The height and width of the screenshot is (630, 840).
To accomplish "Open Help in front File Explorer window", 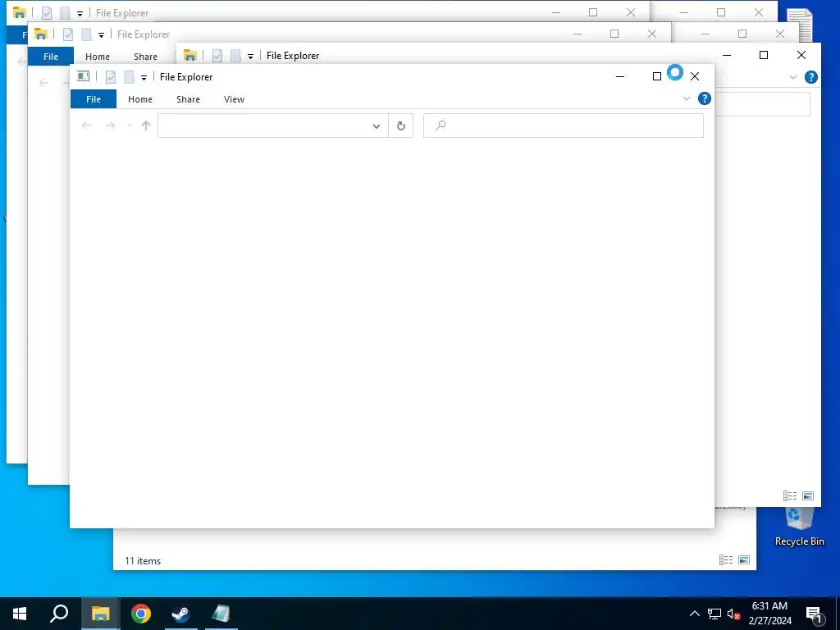I will tap(705, 98).
